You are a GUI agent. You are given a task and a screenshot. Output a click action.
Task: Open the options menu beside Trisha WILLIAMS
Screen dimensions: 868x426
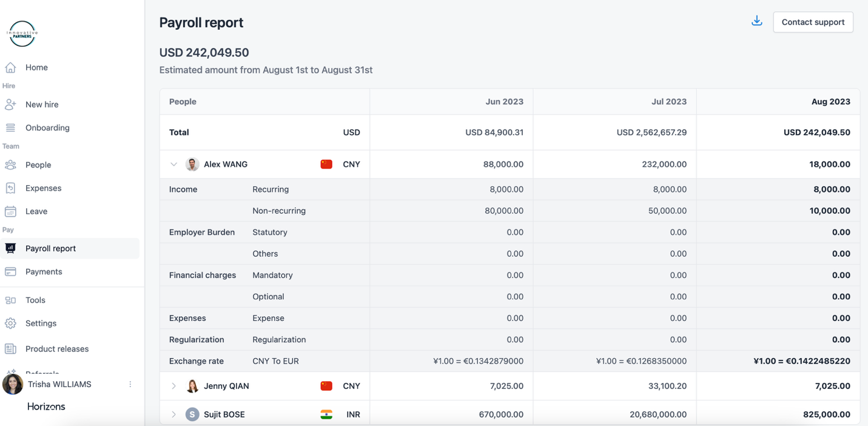click(x=130, y=384)
